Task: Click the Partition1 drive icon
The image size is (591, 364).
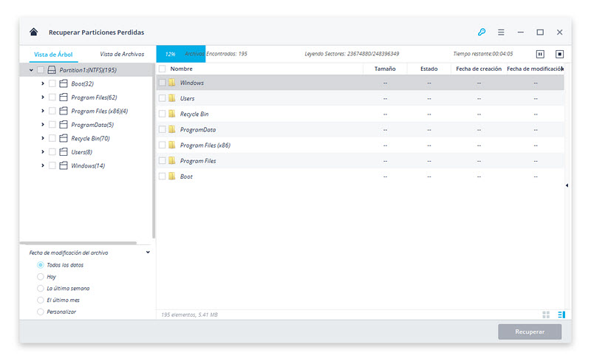Action: (52, 69)
